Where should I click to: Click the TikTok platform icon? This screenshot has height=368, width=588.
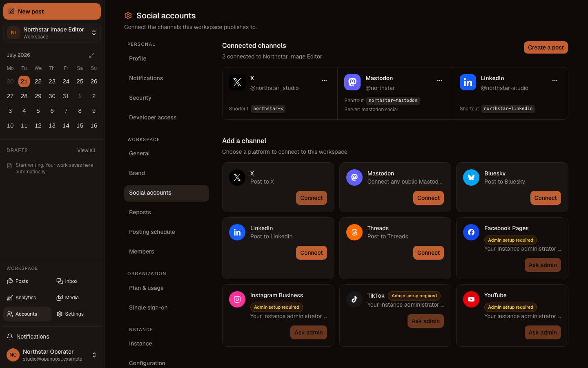click(354, 299)
